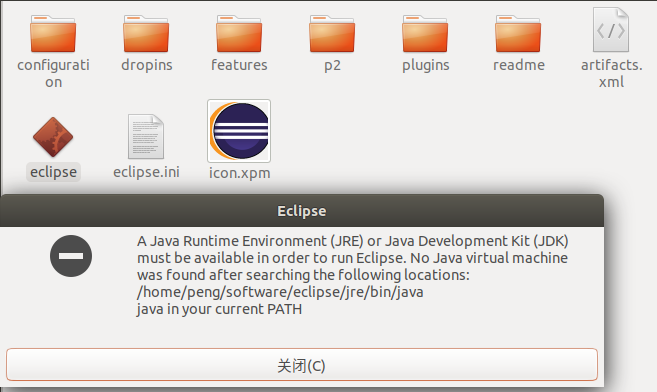Select the icon.xpm image thumbnail
The height and width of the screenshot is (392, 657).
(239, 131)
